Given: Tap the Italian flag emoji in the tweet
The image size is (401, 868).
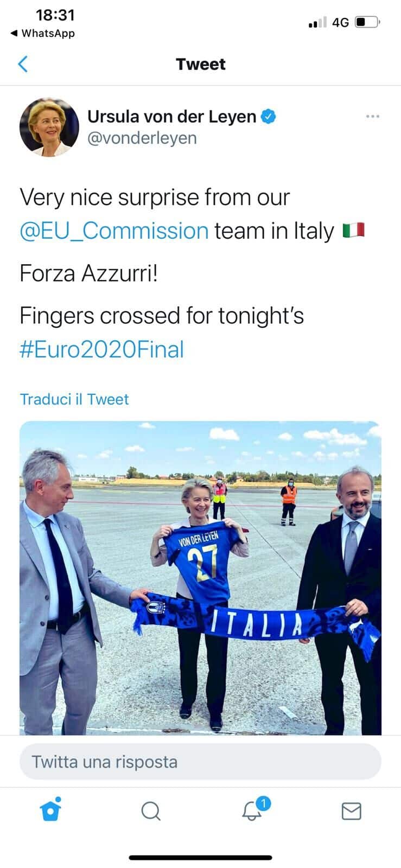Looking at the screenshot, I should [353, 231].
